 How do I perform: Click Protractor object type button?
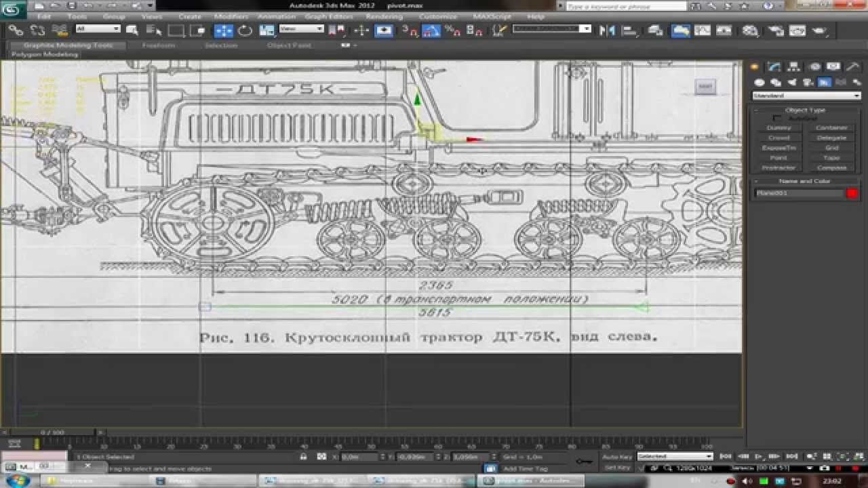pos(778,167)
